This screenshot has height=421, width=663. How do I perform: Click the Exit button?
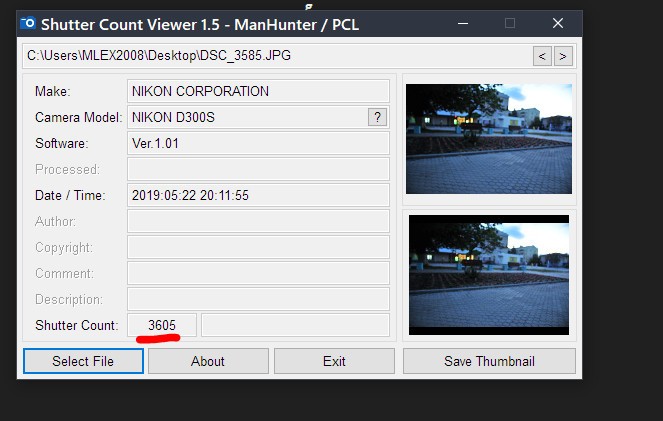334,361
